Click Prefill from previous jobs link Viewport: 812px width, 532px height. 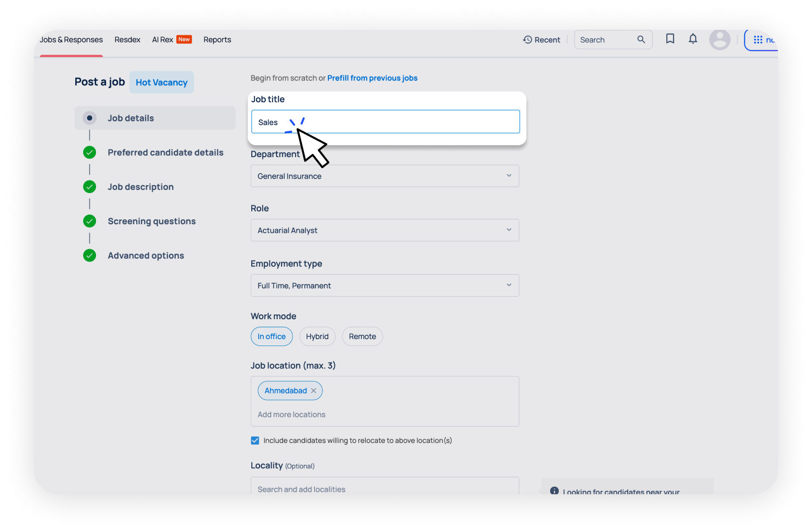[372, 78]
